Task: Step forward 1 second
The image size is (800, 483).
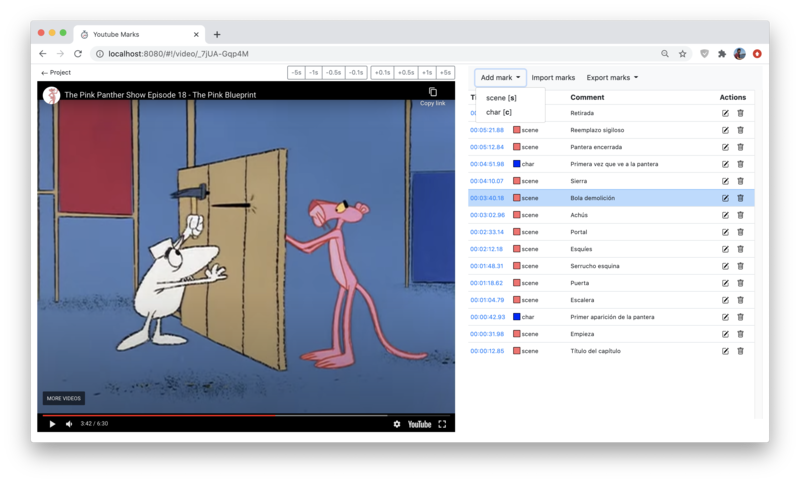Action: [427, 72]
